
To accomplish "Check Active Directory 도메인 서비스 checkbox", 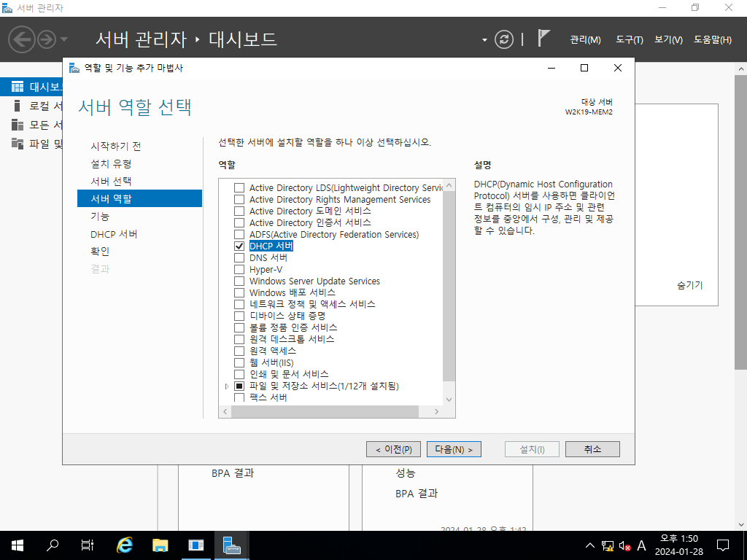I will click(x=239, y=211).
